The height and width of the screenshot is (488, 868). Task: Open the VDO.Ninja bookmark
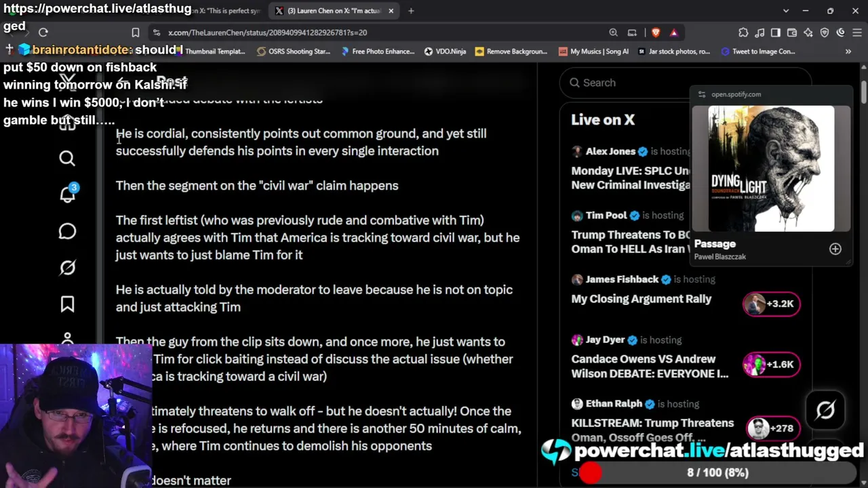pos(445,52)
